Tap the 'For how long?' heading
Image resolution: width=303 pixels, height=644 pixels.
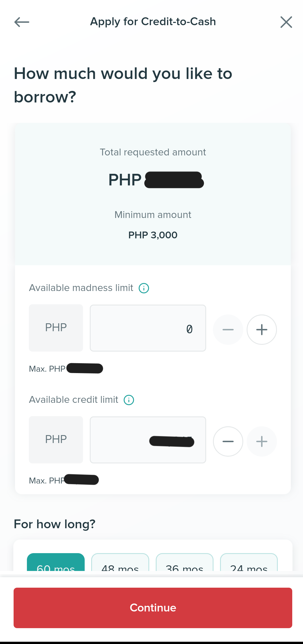(x=55, y=524)
